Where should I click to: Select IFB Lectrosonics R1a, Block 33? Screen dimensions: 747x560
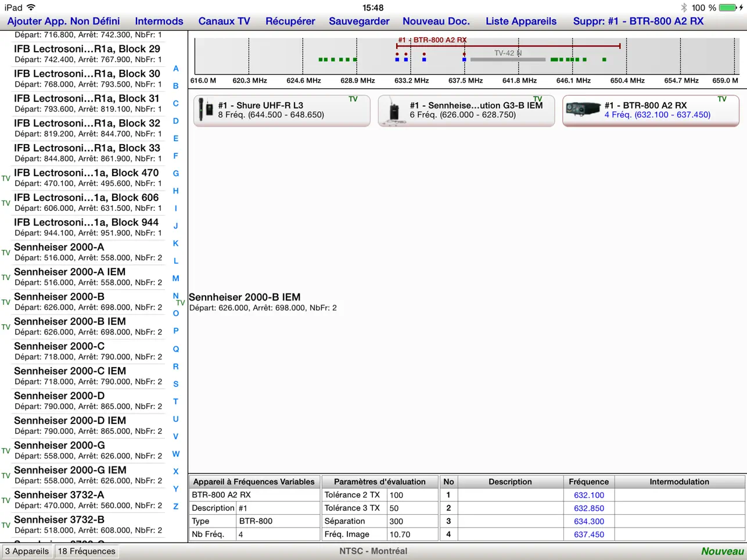pyautogui.click(x=88, y=153)
